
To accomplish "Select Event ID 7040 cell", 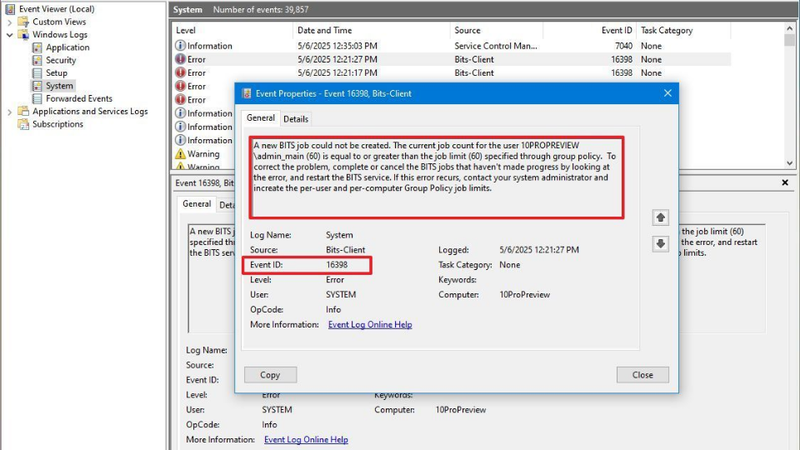I will tap(623, 45).
